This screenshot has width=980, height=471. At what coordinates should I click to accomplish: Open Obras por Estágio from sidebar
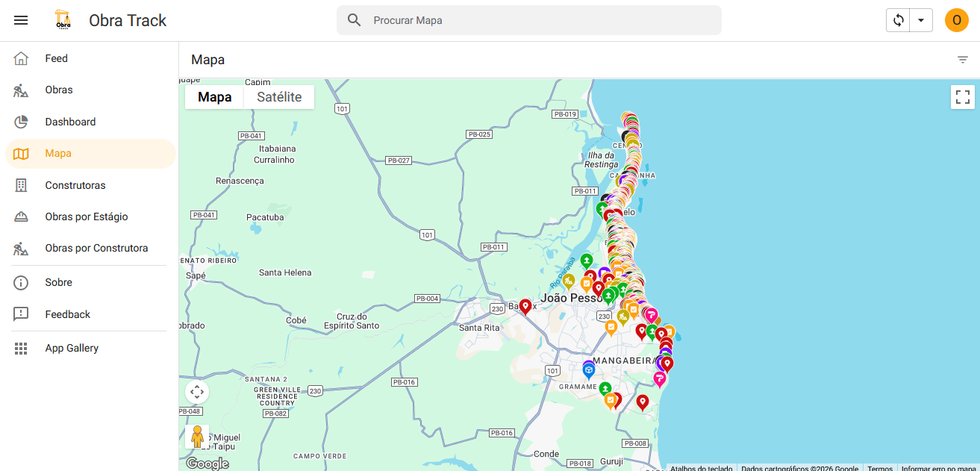21,216
